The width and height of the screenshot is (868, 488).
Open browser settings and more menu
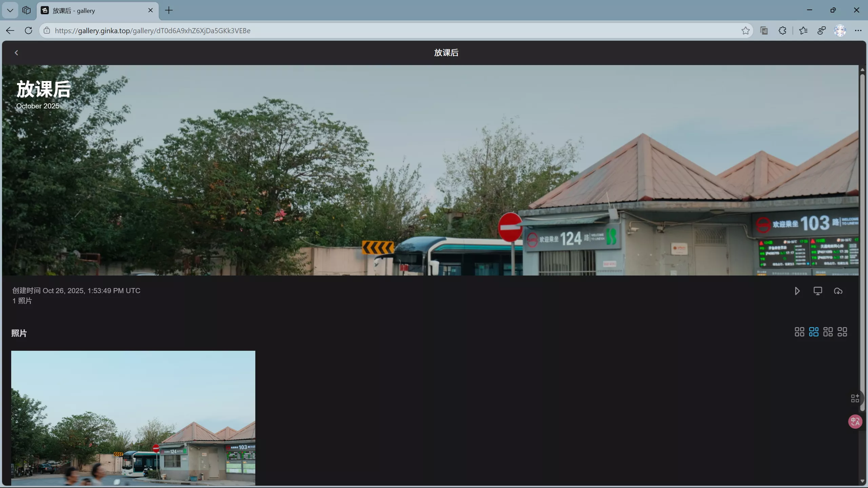coord(858,30)
